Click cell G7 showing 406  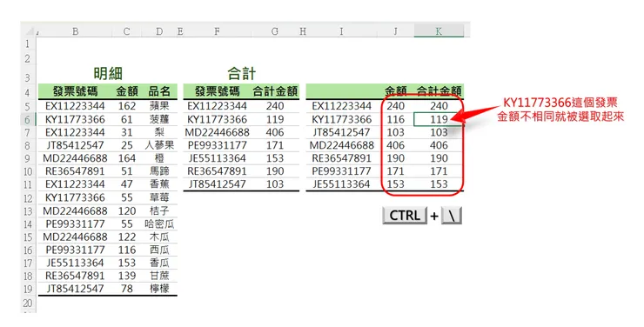(275, 132)
